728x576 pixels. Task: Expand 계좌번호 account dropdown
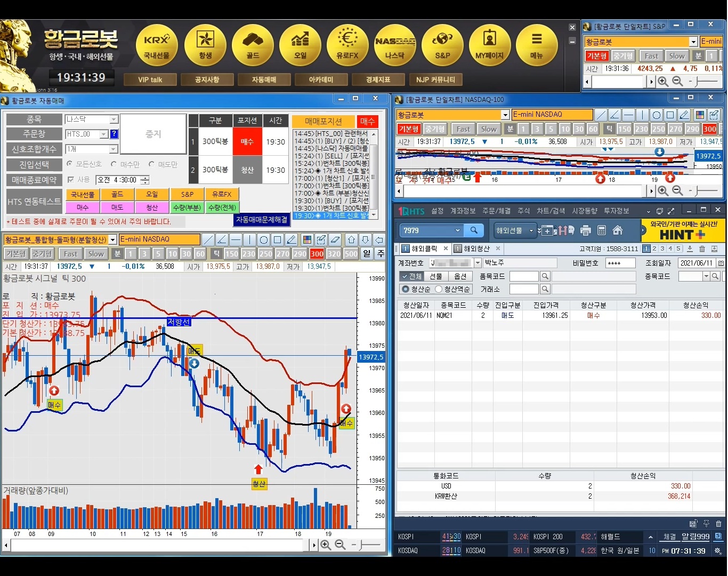478,263
